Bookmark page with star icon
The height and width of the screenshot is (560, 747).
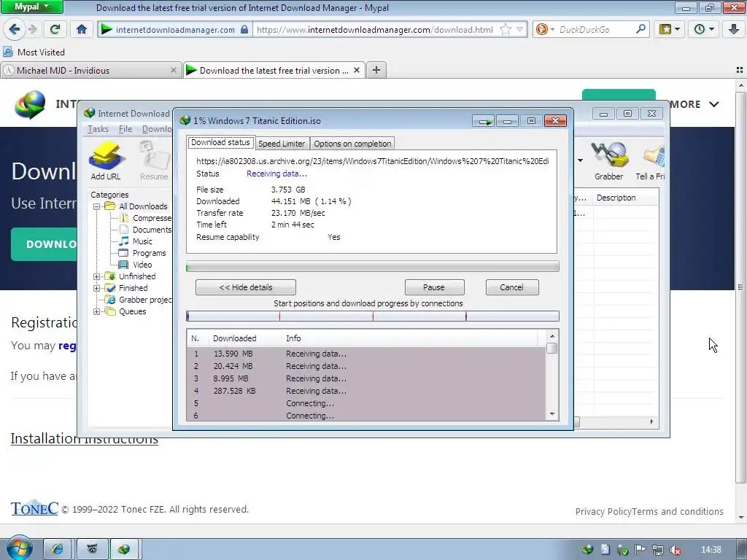[x=506, y=29]
